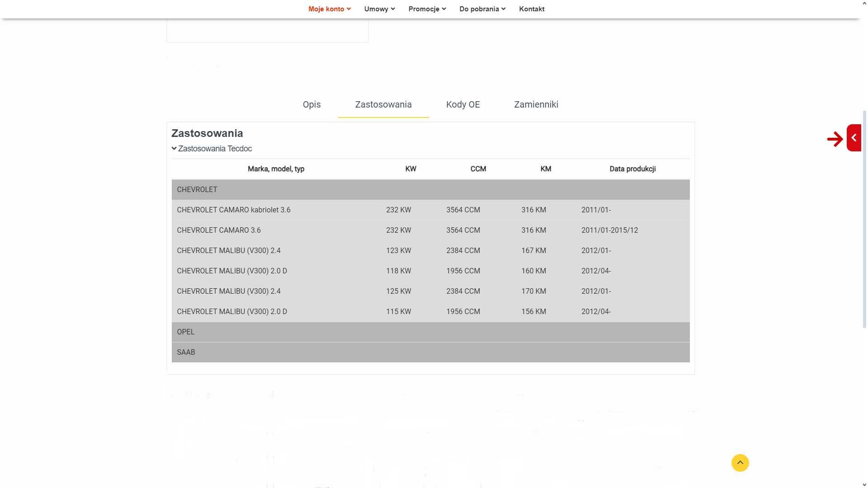Click the KM column header

(546, 169)
